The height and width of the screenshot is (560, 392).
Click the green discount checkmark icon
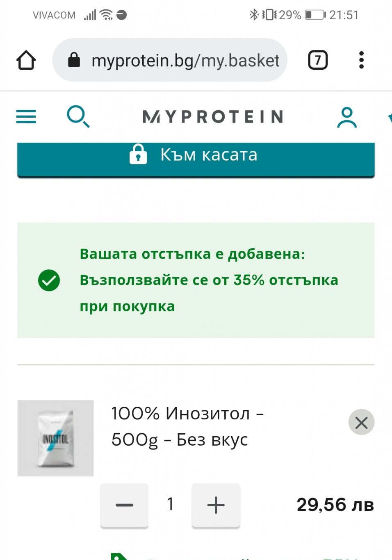coord(49,280)
